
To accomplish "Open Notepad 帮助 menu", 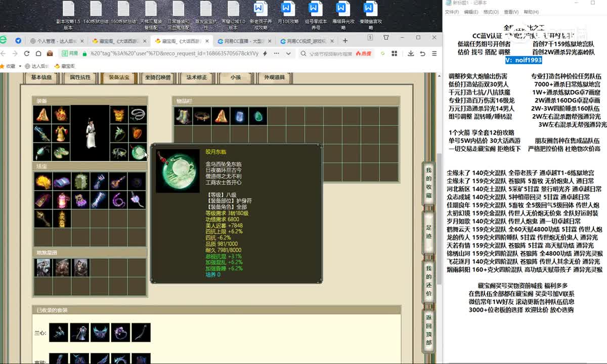I will pos(531,12).
